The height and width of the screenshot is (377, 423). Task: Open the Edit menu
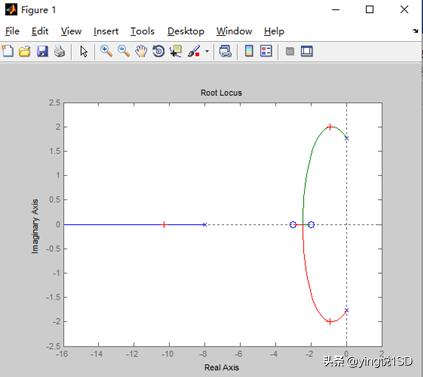pos(40,31)
